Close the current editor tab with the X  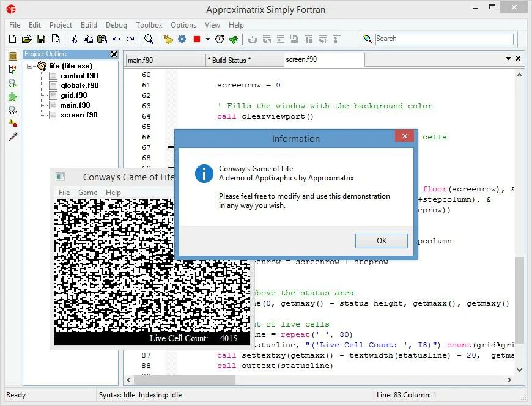click(518, 58)
